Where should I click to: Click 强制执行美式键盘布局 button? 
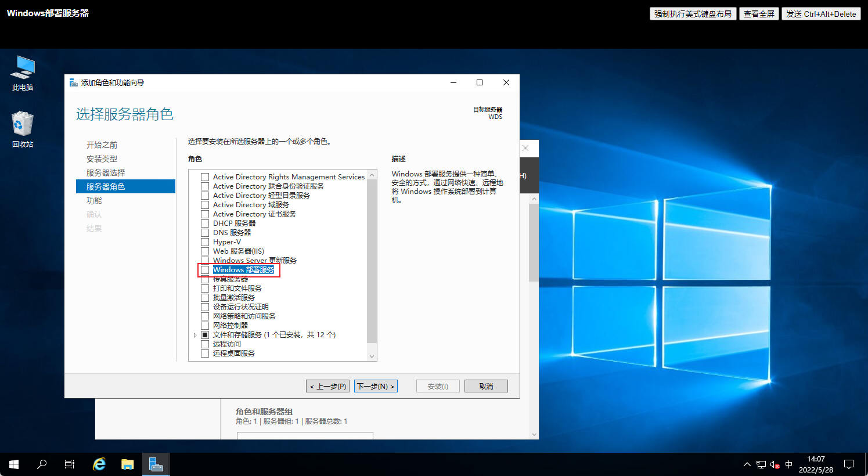[693, 14]
